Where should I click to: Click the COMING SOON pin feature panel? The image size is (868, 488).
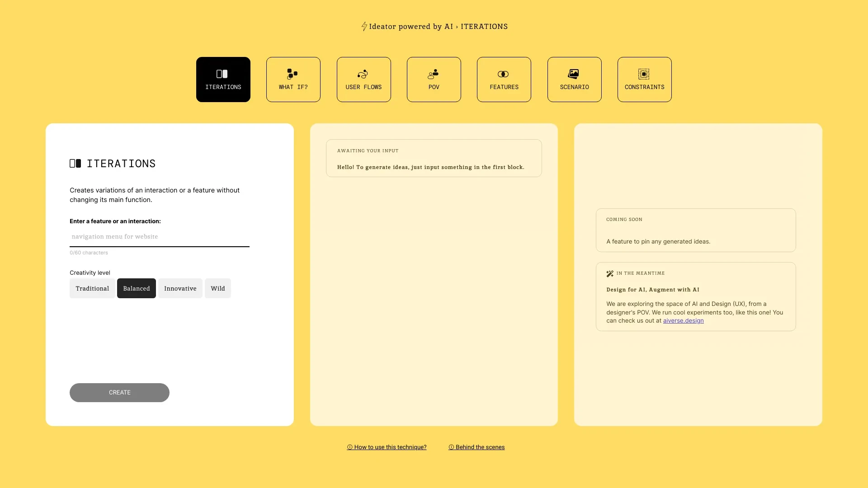[x=696, y=230]
